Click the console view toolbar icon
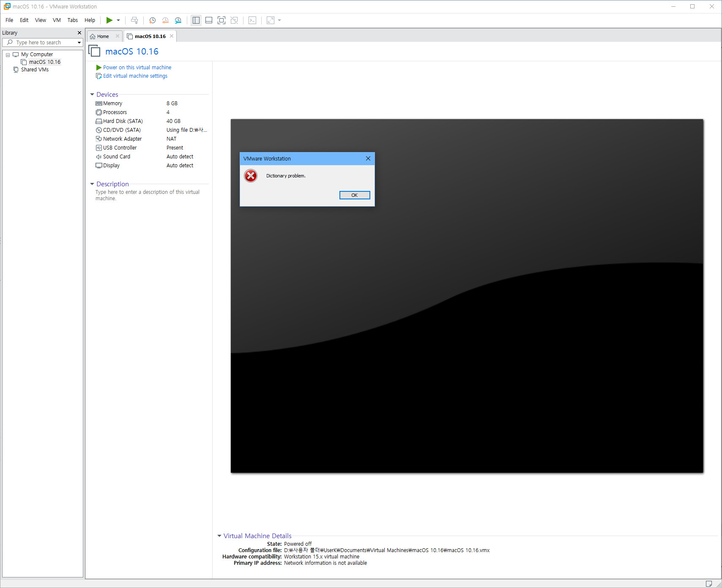This screenshot has width=722, height=588. (x=252, y=20)
